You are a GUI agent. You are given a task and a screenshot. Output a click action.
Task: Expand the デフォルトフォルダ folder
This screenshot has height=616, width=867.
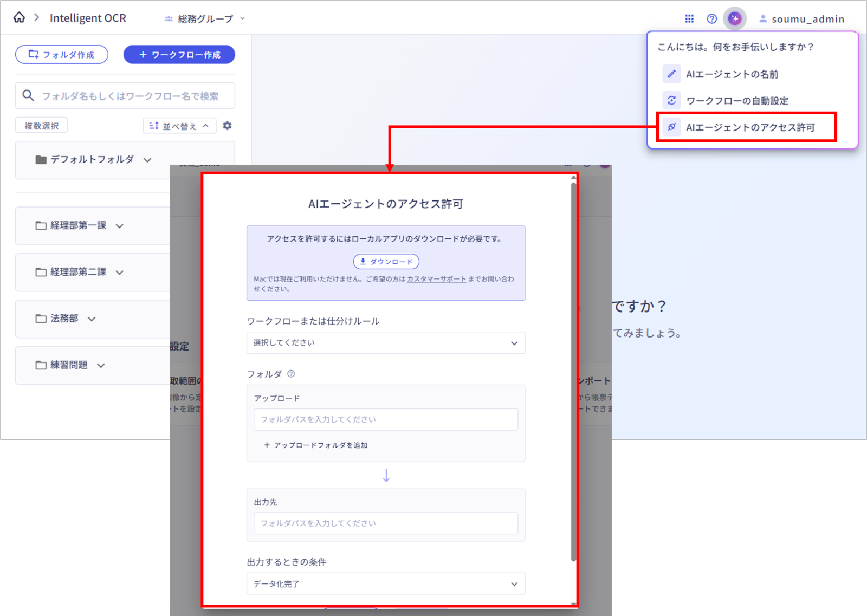147,160
